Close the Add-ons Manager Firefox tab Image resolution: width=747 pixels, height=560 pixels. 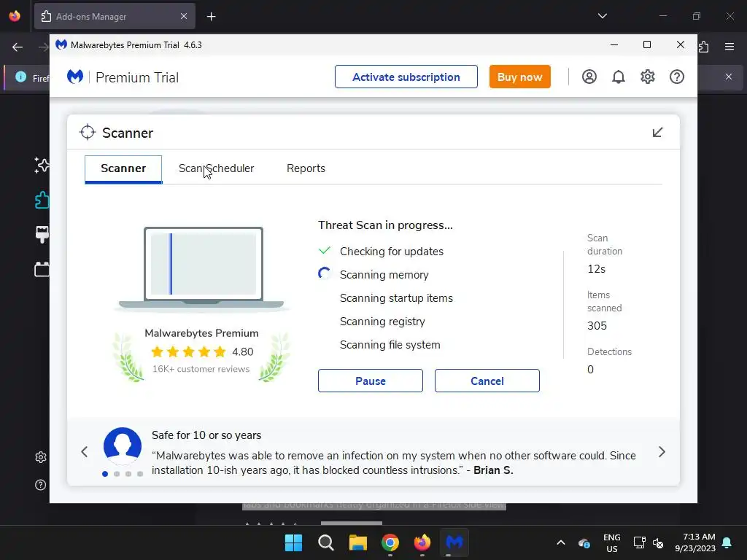184,17
